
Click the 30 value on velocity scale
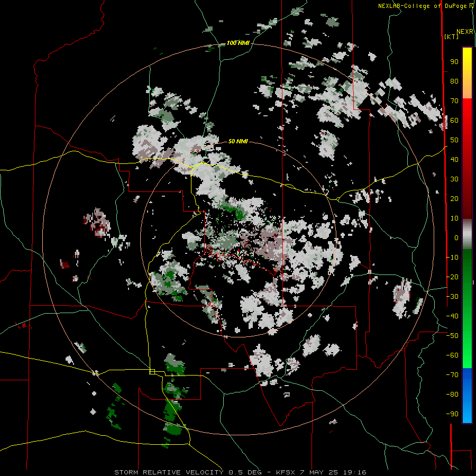454,179
